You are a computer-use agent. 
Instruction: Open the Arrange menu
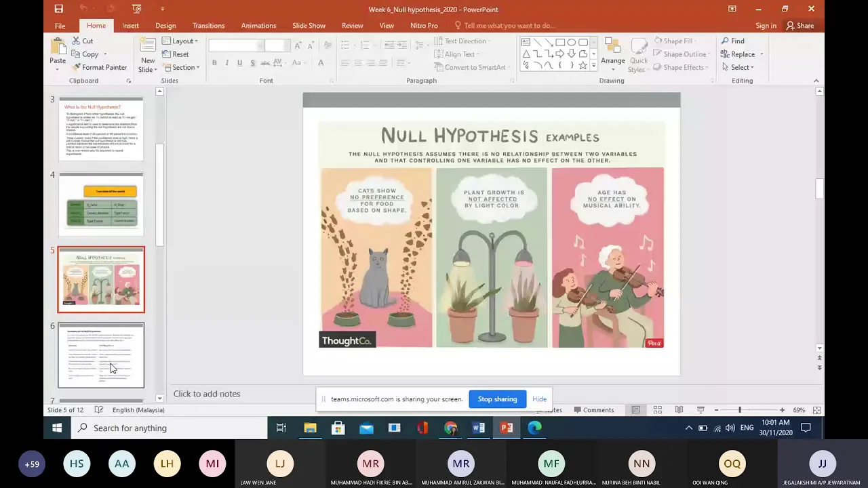[x=612, y=54]
